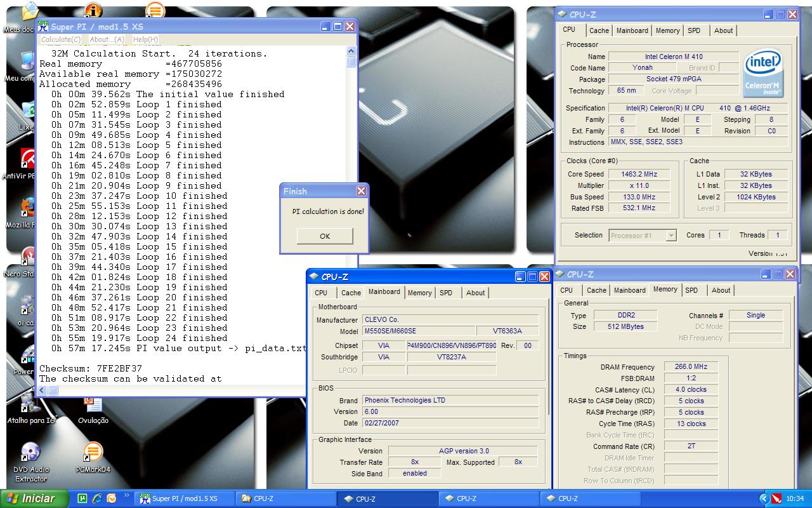Image resolution: width=812 pixels, height=508 pixels.
Task: Launch Internet Explorer from quick launch
Action: [x=96, y=498]
